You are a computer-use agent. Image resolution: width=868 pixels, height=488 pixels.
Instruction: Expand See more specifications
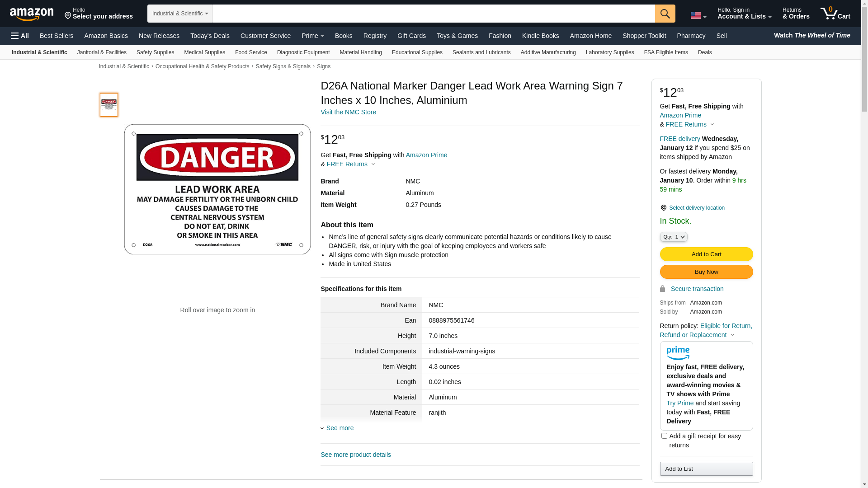pos(339,428)
